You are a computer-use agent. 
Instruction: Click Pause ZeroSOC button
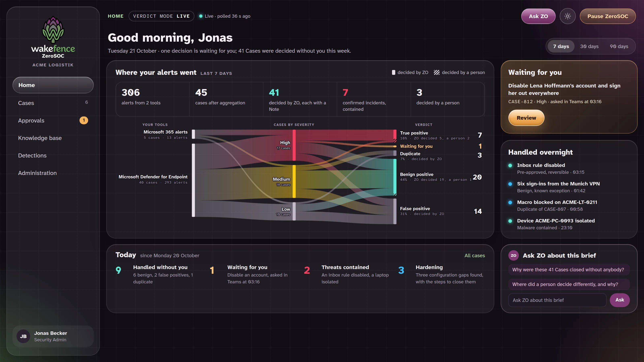pyautogui.click(x=608, y=16)
